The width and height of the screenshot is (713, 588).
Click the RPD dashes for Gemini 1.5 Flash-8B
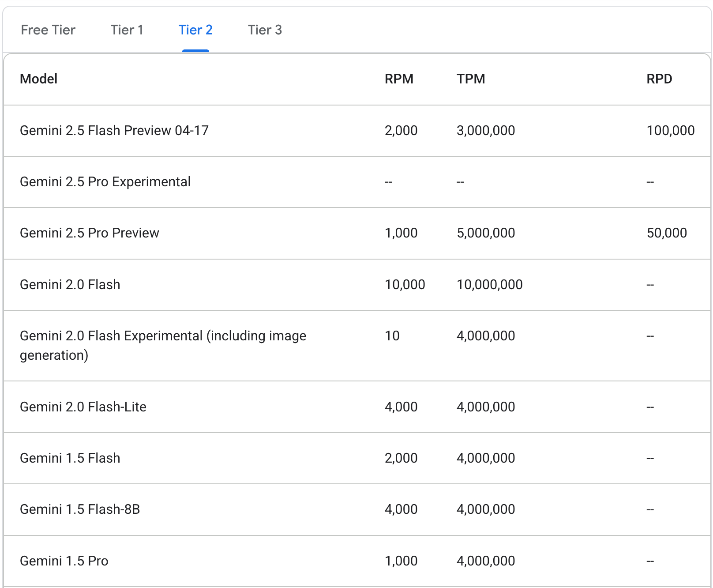(650, 509)
